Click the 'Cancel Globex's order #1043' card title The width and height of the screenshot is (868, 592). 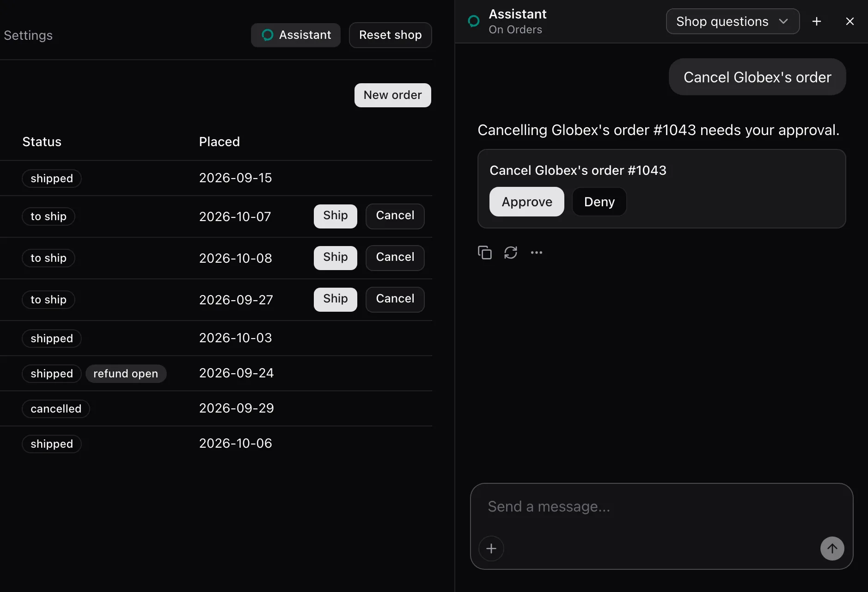point(578,171)
